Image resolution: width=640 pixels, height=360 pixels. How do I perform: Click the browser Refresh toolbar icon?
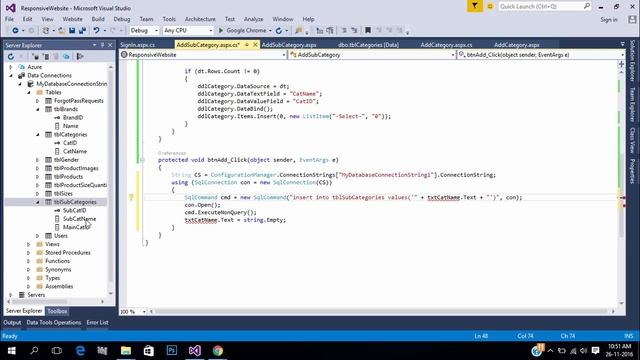coord(279,30)
